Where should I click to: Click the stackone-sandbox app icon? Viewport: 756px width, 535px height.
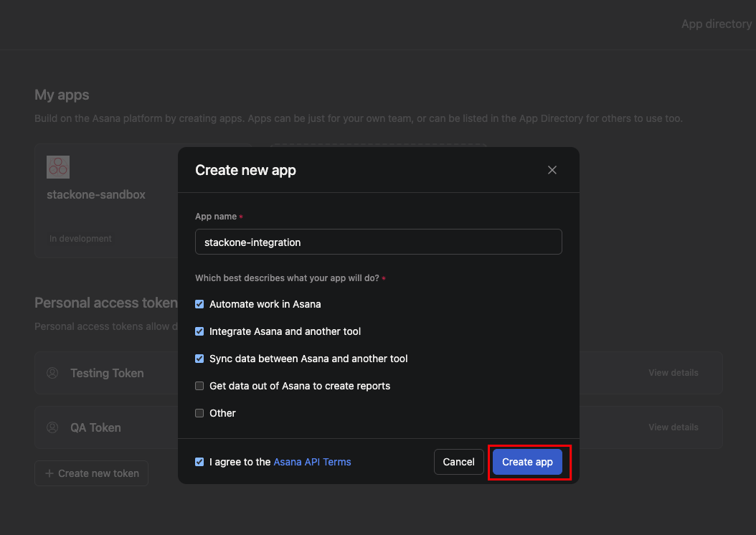point(58,166)
